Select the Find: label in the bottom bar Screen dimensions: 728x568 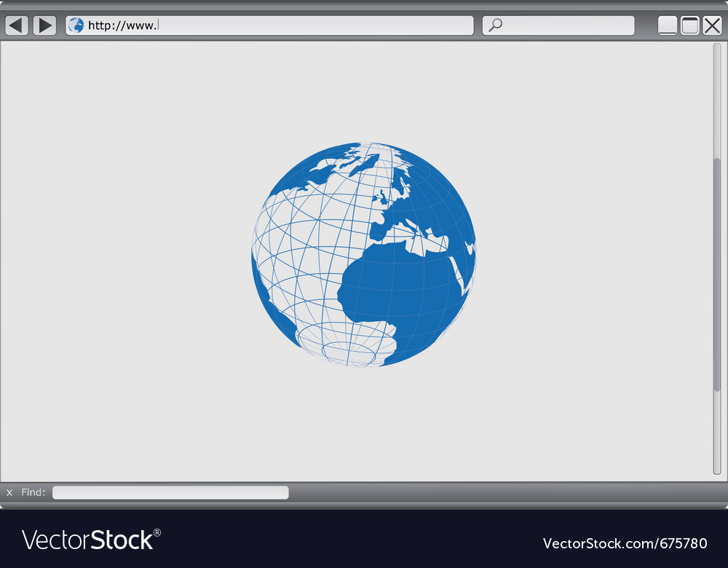click(x=33, y=492)
